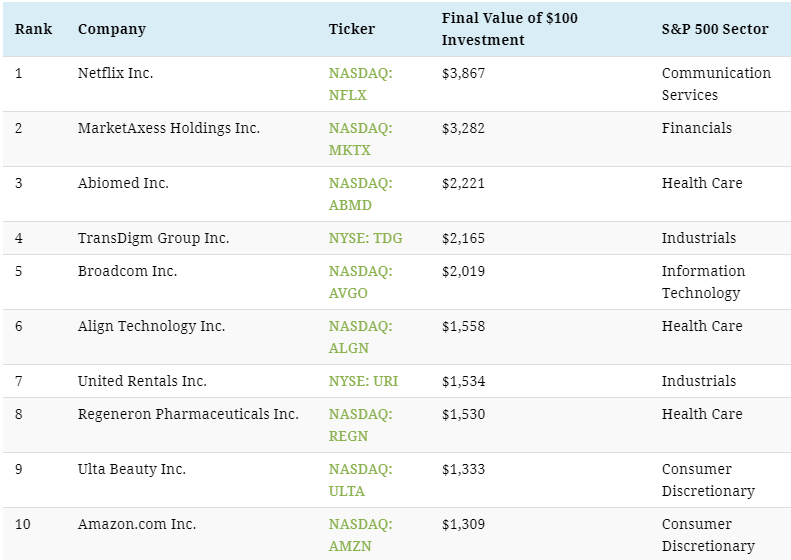This screenshot has height=560, width=791.
Task: Select the Regeneron Pharmaceuticals Inc. cell
Action: [x=188, y=413]
